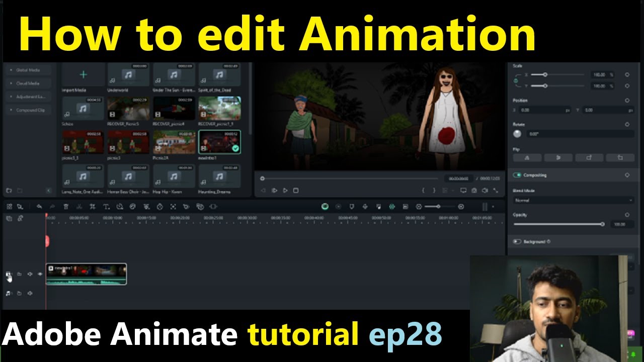Image resolution: width=644 pixels, height=362 pixels.
Task: Click the color palette tool icon
Action: click(x=133, y=207)
